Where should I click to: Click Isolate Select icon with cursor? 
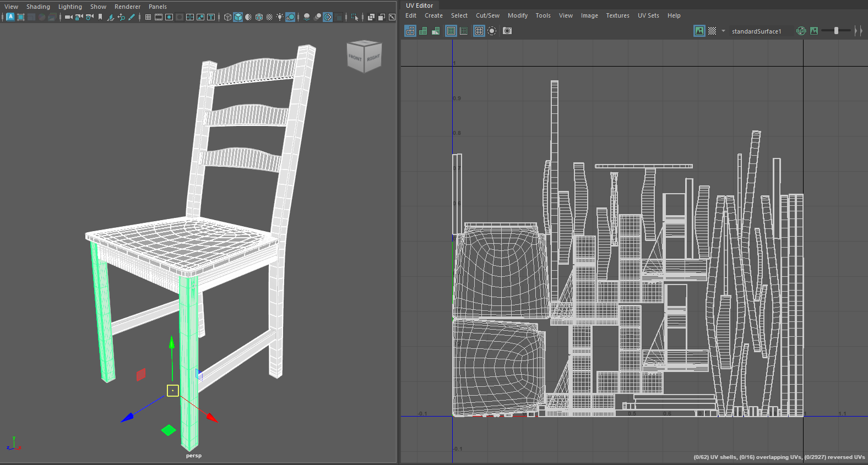[x=355, y=17]
